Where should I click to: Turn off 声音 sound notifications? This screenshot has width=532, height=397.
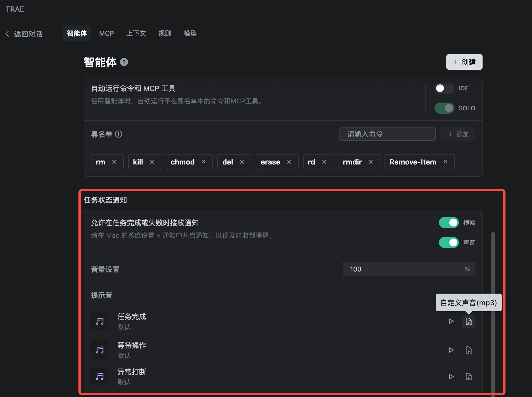pyautogui.click(x=448, y=242)
